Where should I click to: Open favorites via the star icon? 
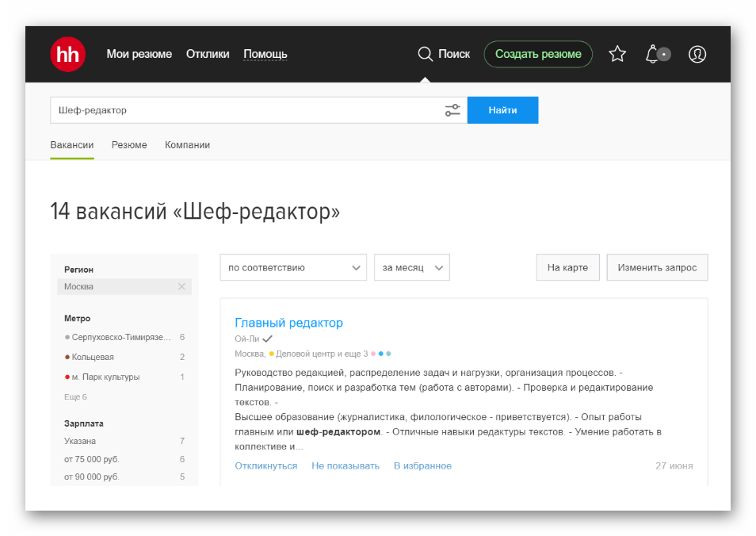617,54
